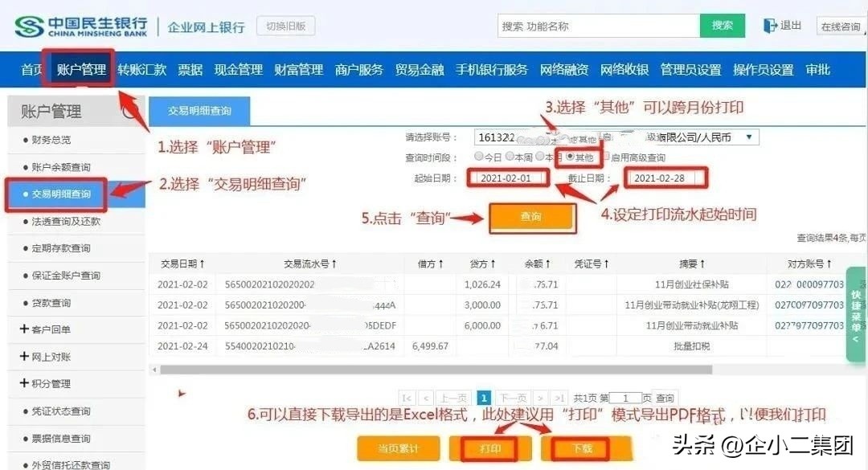The height and width of the screenshot is (470, 868).
Task: Enable the 启用高级查询 checkbox
Action: [x=606, y=157]
